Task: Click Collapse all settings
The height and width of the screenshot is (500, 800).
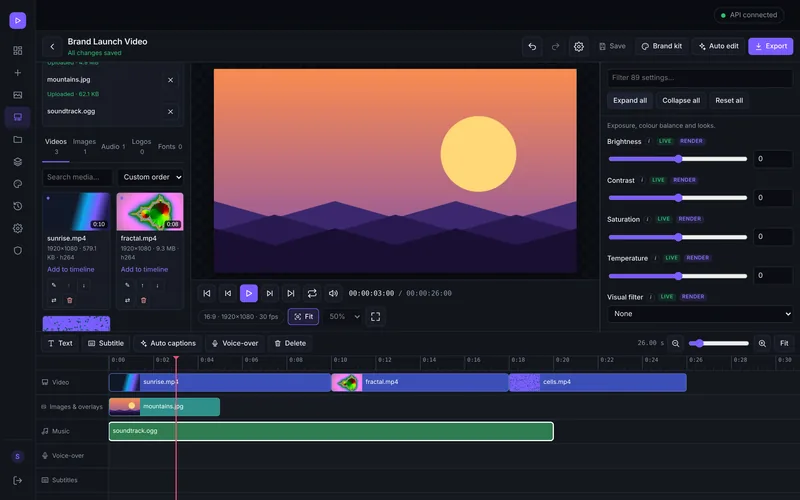Action: tap(681, 101)
